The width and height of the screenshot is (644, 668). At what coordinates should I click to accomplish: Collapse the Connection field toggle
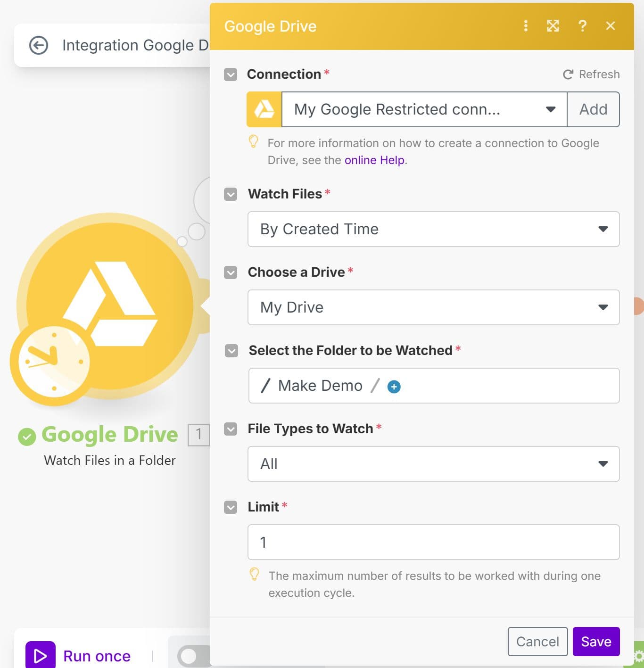[231, 74]
